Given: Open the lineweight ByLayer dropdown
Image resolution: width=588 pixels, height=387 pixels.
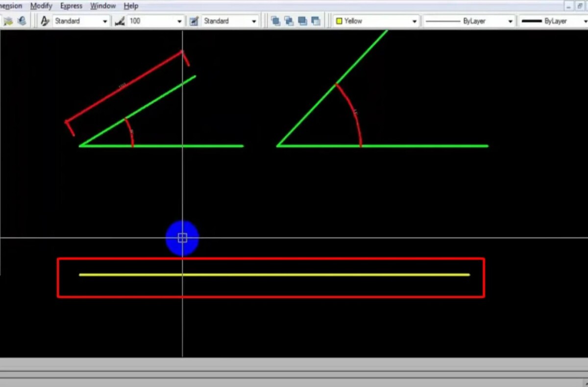Looking at the screenshot, I should pos(585,21).
